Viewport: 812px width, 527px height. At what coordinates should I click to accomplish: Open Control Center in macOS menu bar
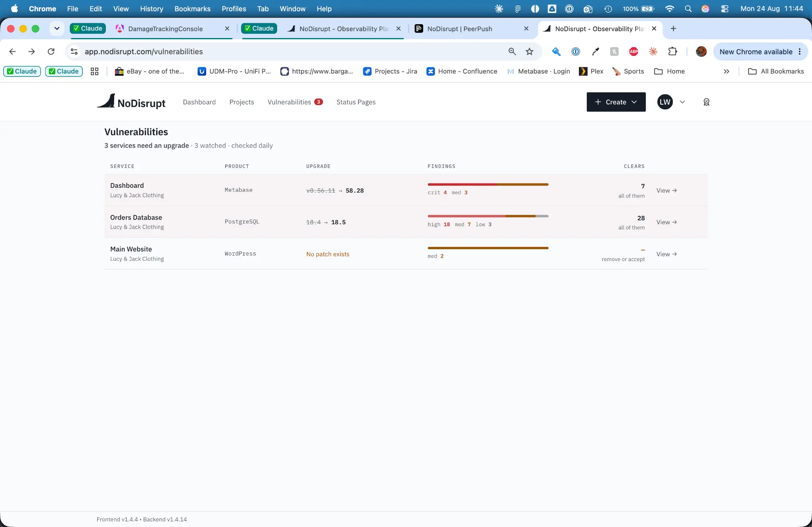pyautogui.click(x=725, y=9)
